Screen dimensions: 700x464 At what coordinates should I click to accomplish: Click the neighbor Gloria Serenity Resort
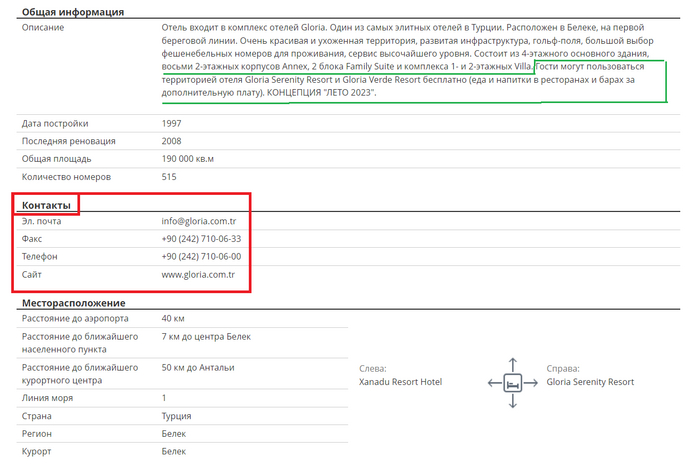tap(590, 382)
